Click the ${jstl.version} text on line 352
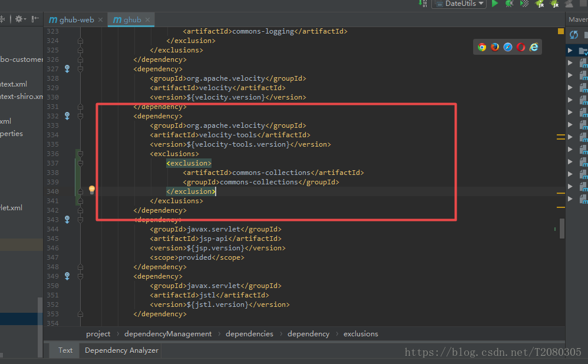This screenshot has width=588, height=364. coord(218,305)
